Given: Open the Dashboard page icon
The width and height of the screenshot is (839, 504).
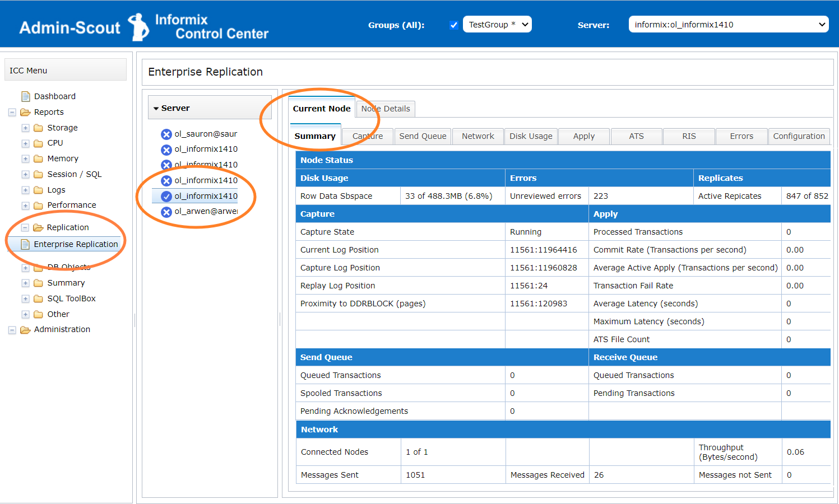Looking at the screenshot, I should click(25, 96).
